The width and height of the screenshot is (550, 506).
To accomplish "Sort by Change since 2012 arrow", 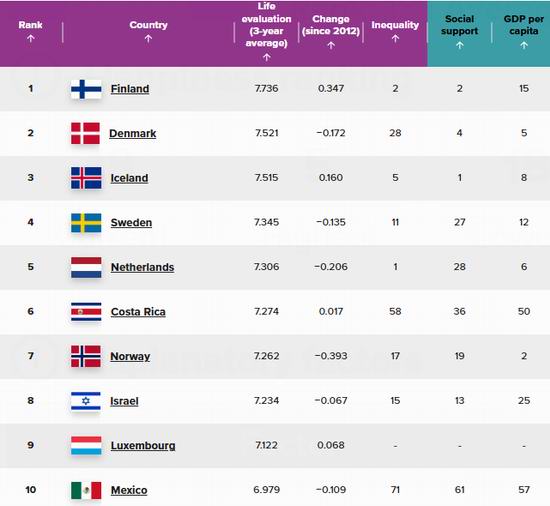I will click(331, 45).
